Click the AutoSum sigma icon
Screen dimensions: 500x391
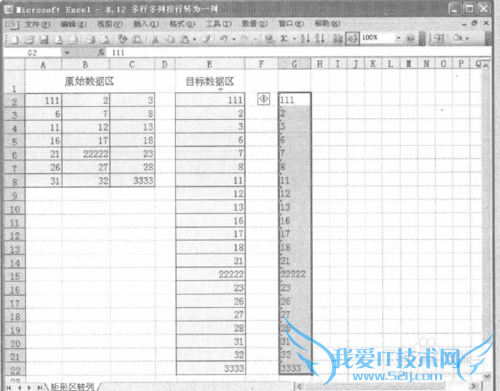(x=284, y=39)
